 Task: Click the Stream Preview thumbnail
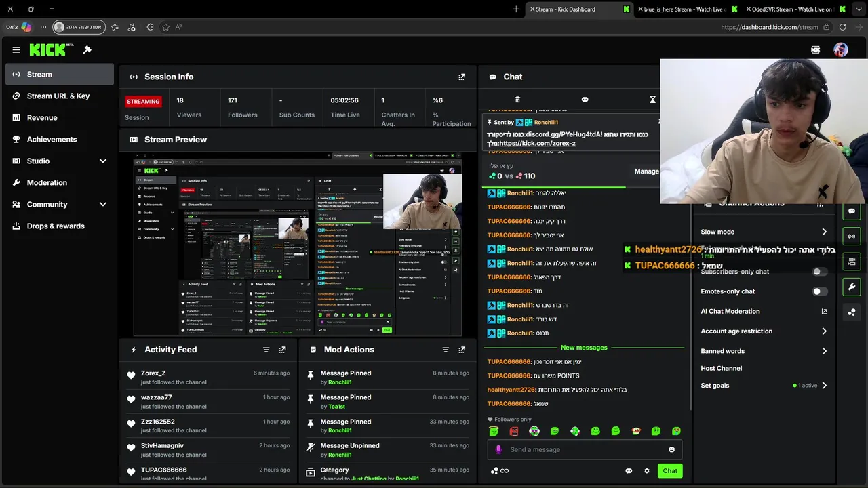point(298,245)
